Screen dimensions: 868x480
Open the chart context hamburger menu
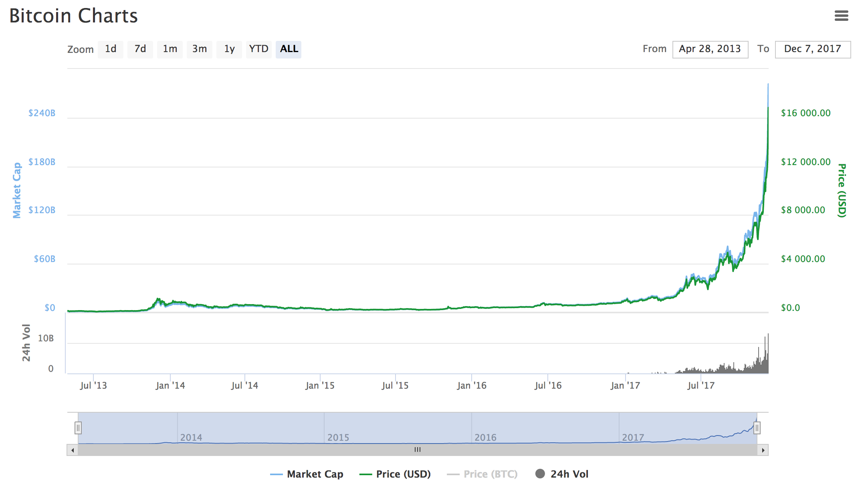click(841, 16)
